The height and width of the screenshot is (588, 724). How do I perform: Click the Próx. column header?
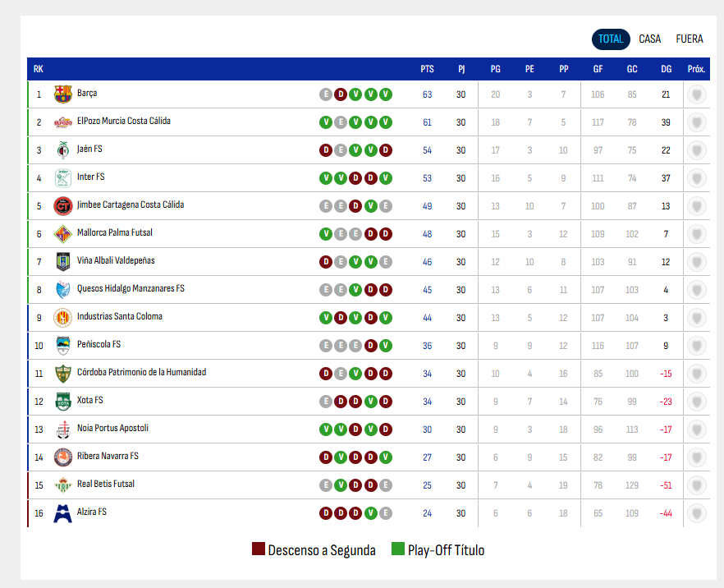[696, 69]
